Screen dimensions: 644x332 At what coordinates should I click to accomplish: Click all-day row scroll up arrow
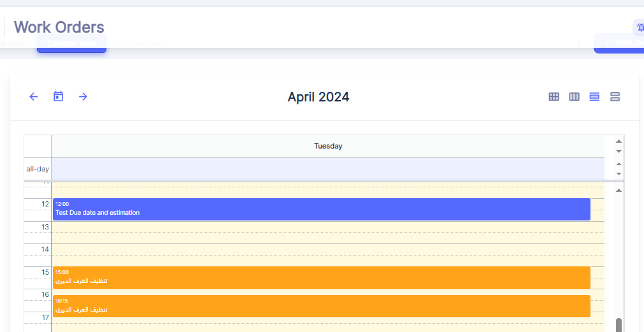(619, 164)
